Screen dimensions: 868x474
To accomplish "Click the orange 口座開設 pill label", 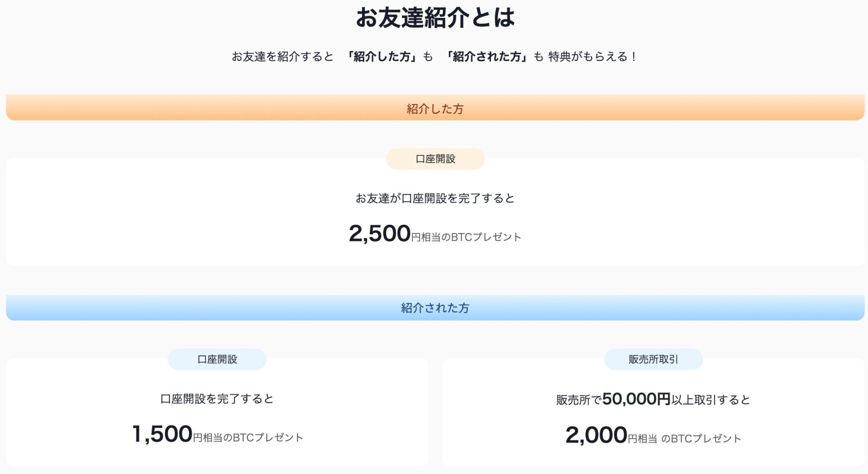I will click(435, 159).
